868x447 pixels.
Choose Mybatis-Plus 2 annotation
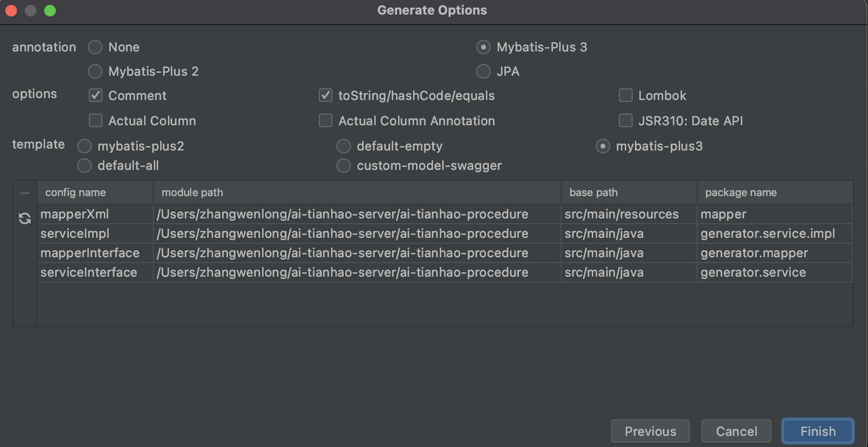[x=95, y=71]
